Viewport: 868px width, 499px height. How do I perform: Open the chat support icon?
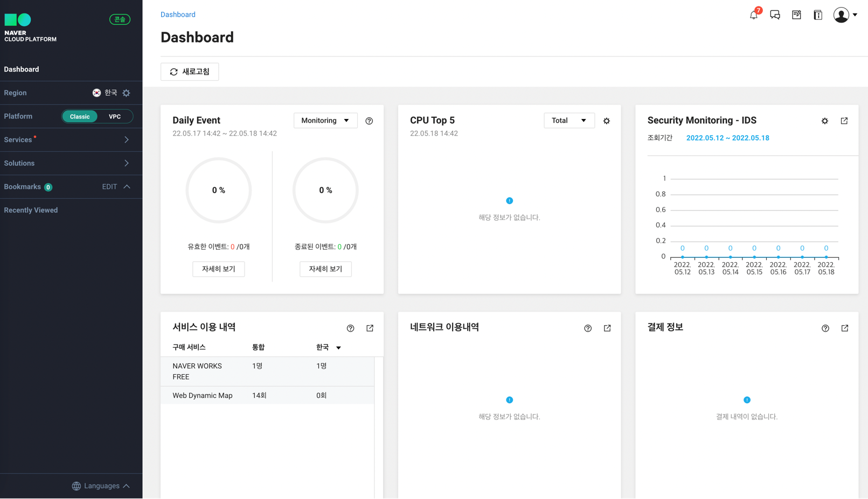point(775,15)
